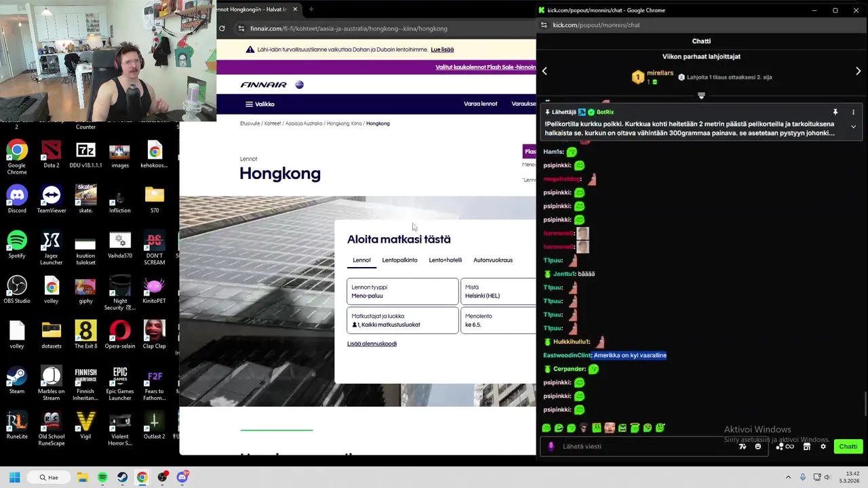Image resolution: width=868 pixels, height=488 pixels.
Task: Switch to the Lento+hotelli tab
Action: [x=445, y=260]
